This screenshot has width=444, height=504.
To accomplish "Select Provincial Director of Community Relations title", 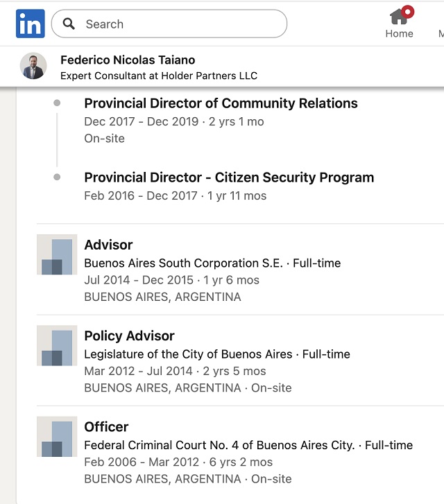I will click(x=221, y=103).
